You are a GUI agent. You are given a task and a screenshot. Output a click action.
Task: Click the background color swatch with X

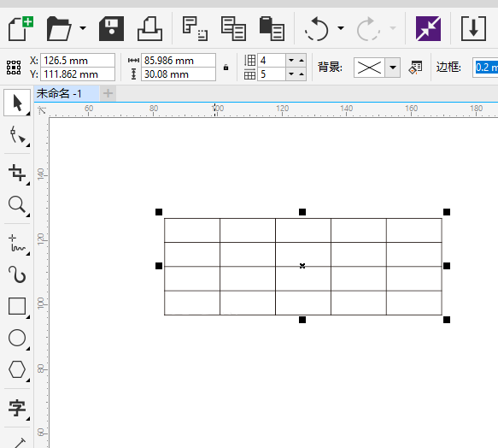(369, 68)
